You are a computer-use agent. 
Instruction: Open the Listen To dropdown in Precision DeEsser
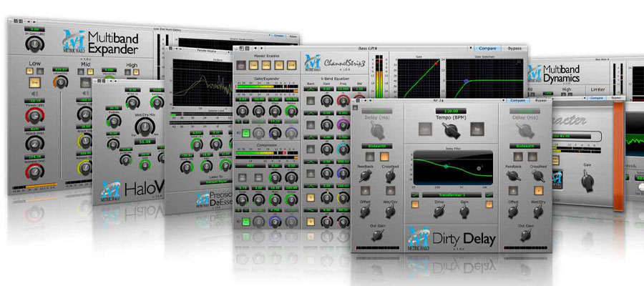[x=215, y=182]
